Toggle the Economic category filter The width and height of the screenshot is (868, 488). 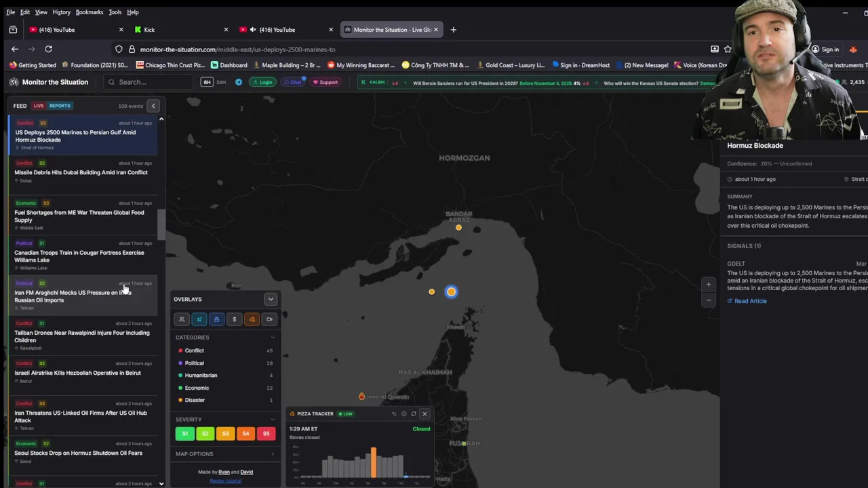click(x=225, y=388)
